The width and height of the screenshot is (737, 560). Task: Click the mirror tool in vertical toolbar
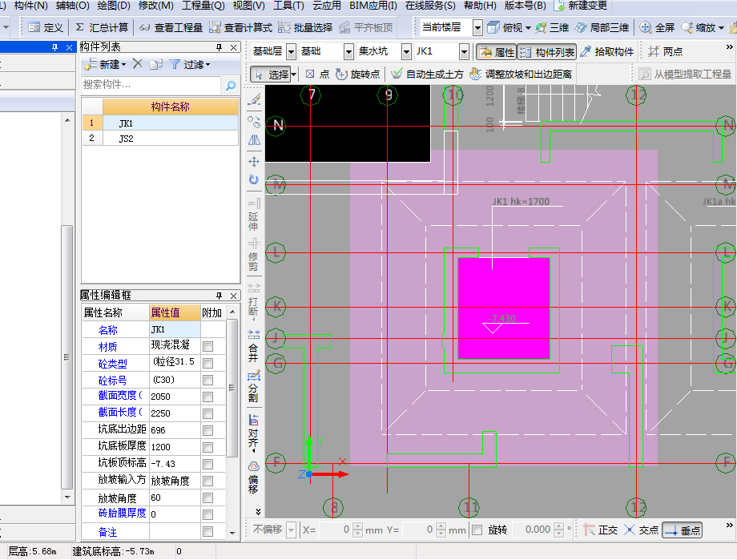tap(254, 140)
